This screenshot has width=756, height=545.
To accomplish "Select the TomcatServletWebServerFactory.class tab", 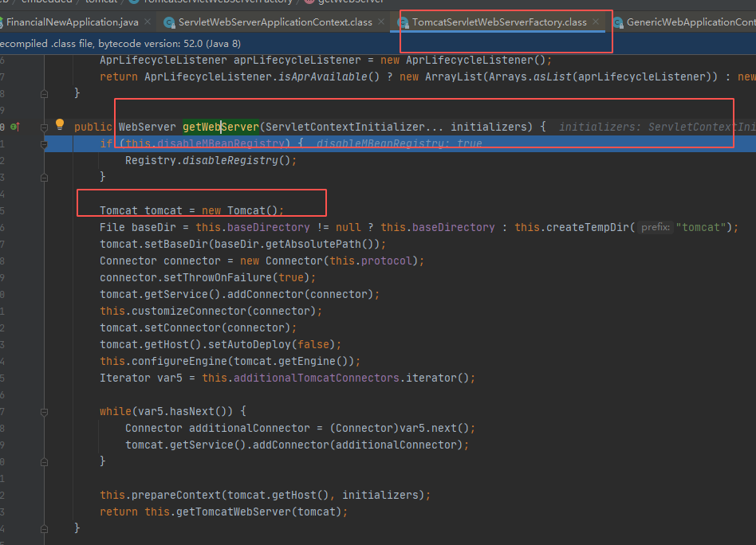I will (x=499, y=22).
